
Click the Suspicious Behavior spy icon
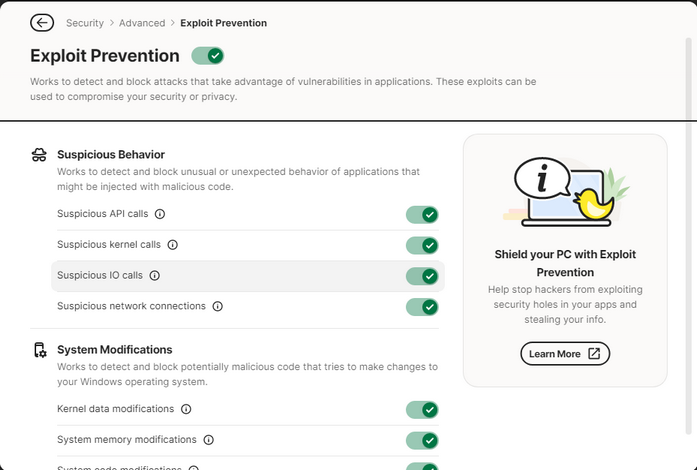[x=39, y=155]
